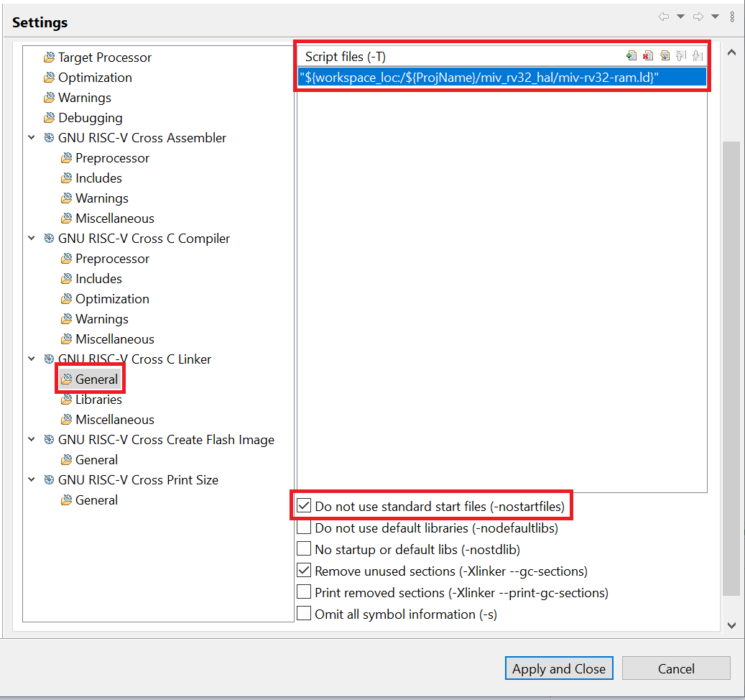Collapse the GNU RISC-V Cross Print Size node
Screen dimensions: 745x700
point(32,480)
